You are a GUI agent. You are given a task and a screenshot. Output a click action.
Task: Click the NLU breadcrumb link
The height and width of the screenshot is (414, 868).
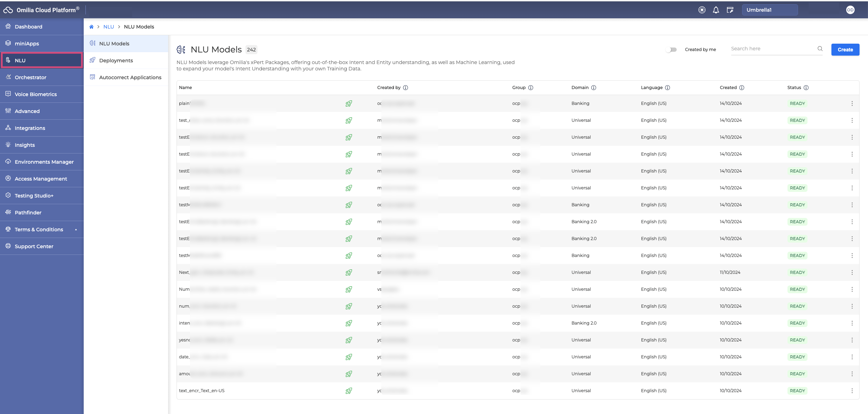pyautogui.click(x=109, y=27)
